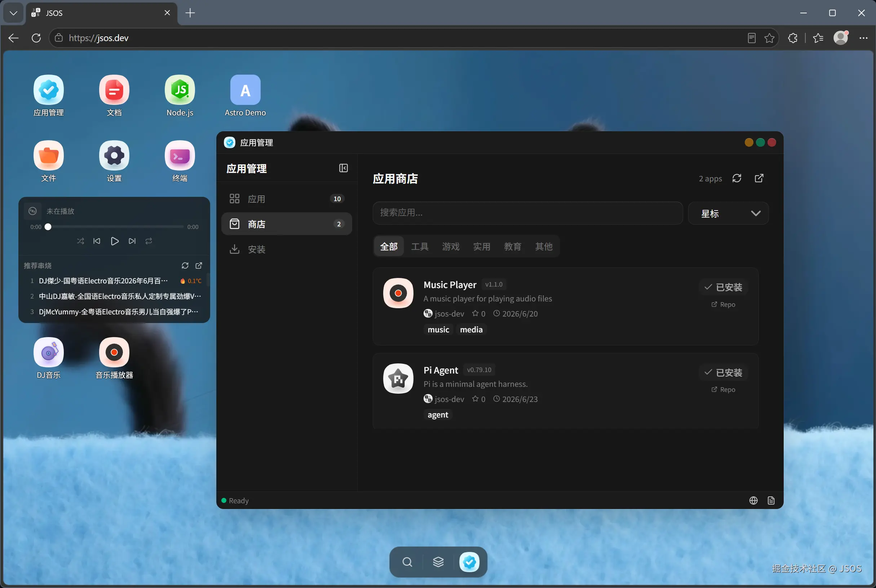Open the browser extensions puzzle icon
Screen dimensions: 876x588
(x=792, y=38)
